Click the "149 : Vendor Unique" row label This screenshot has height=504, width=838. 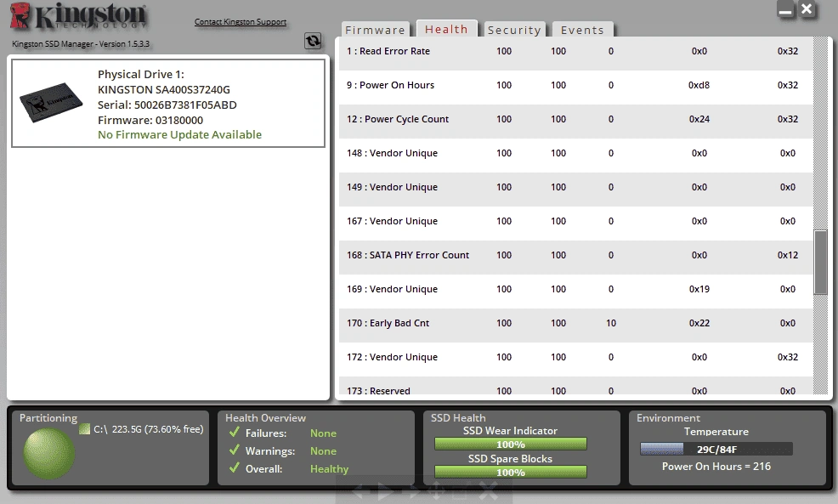[392, 188]
